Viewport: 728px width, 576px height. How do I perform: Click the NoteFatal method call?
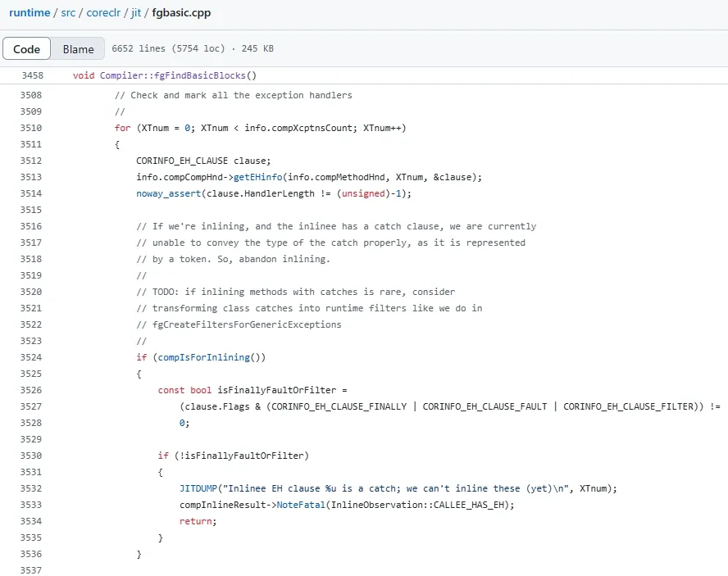point(301,505)
